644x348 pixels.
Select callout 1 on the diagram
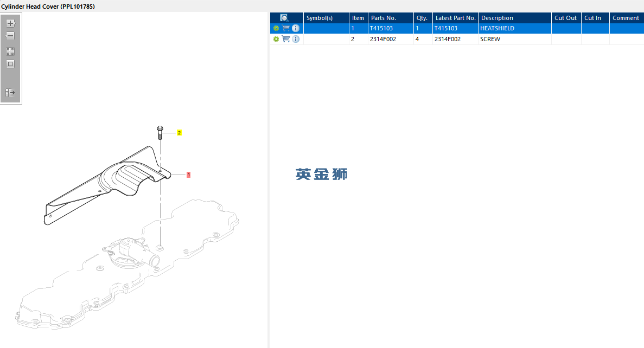pyautogui.click(x=188, y=175)
